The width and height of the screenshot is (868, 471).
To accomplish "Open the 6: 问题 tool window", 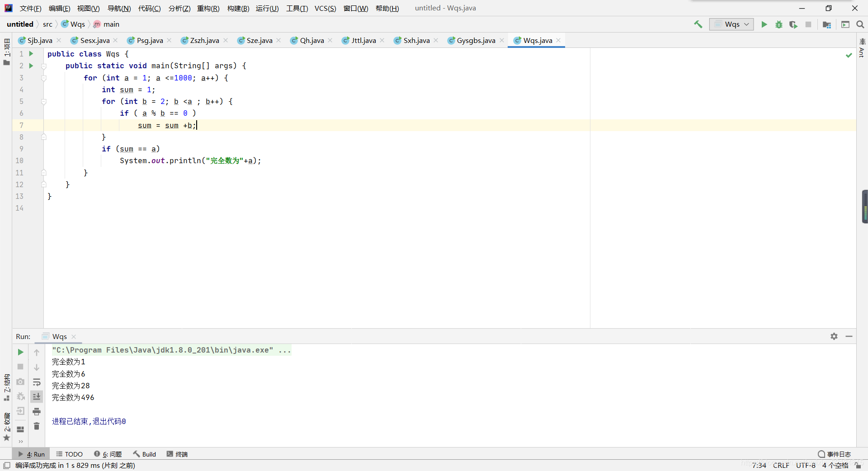I will pyautogui.click(x=108, y=454).
